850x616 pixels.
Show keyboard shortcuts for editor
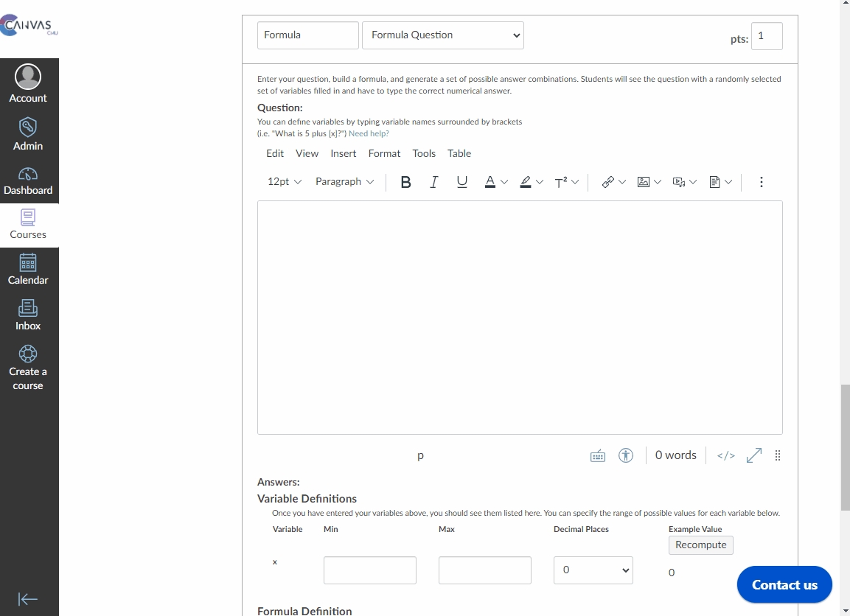[598, 455]
